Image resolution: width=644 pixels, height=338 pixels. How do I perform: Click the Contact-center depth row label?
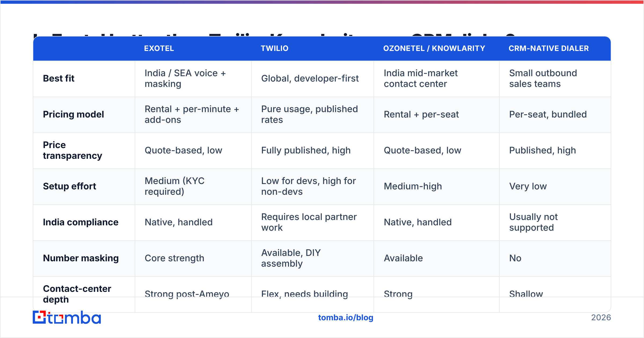point(77,294)
